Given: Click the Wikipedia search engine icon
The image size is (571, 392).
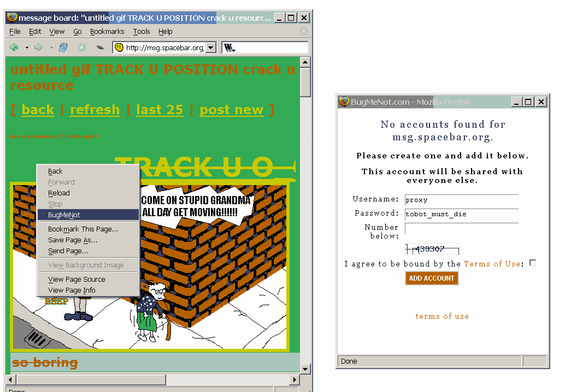Looking at the screenshot, I should [x=228, y=47].
